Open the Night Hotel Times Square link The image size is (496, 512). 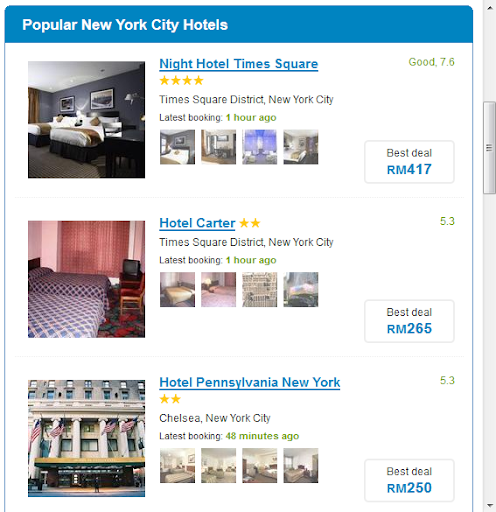coord(239,64)
